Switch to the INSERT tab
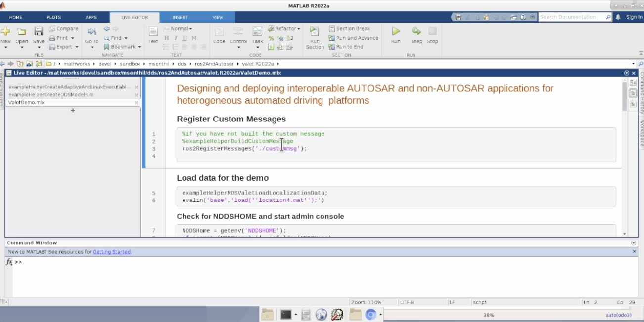Viewport: 644px width, 322px height. pos(180,17)
